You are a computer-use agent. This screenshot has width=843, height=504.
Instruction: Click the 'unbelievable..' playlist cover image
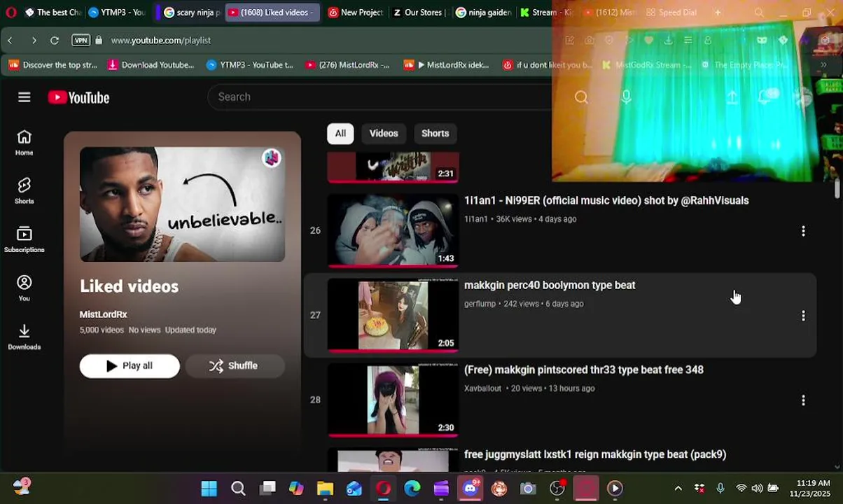tap(182, 204)
